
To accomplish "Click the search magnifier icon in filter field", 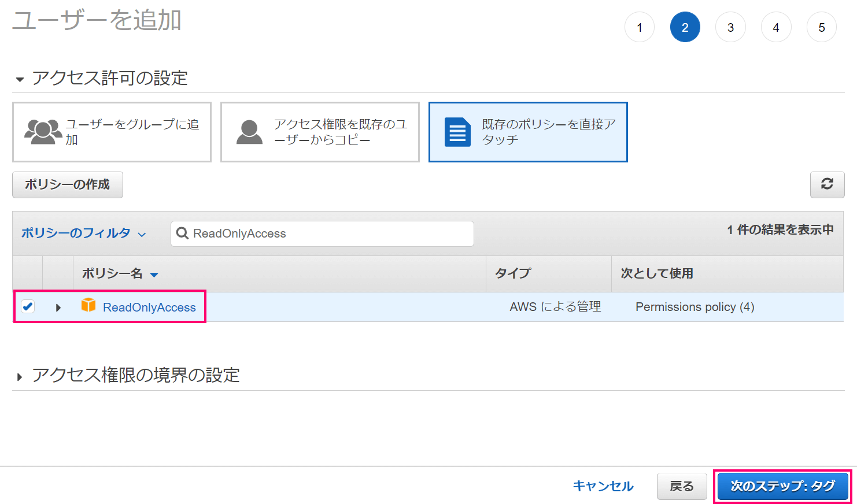I will [x=183, y=234].
